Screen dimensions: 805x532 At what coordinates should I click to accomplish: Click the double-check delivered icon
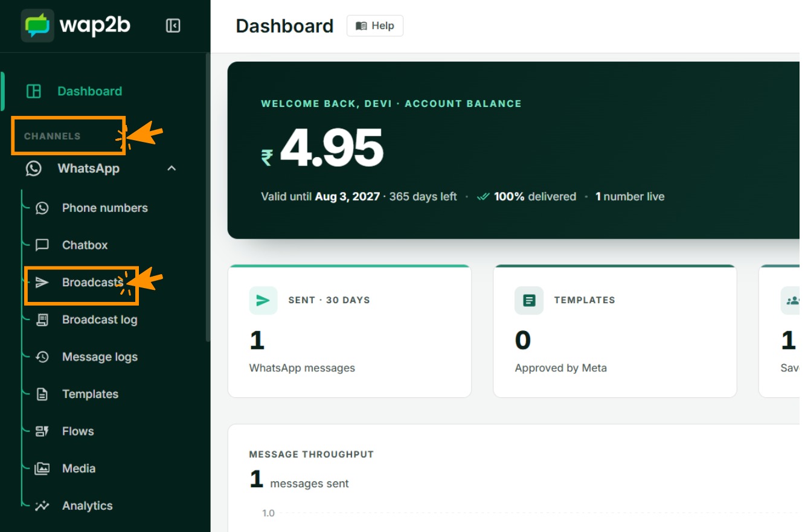pos(483,197)
